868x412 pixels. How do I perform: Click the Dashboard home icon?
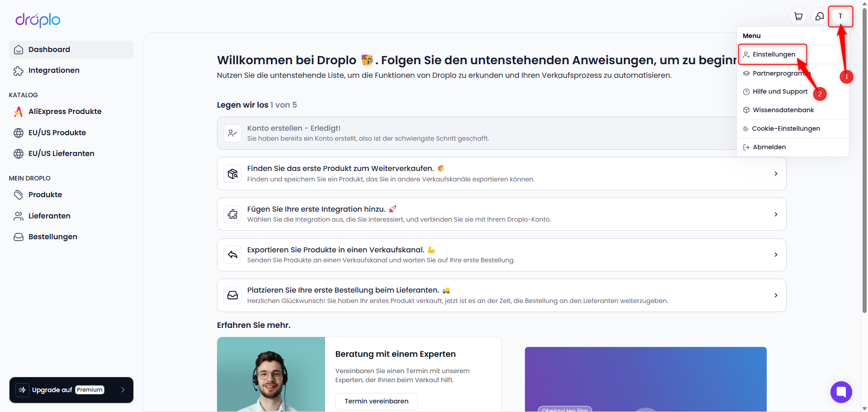pyautogui.click(x=19, y=50)
